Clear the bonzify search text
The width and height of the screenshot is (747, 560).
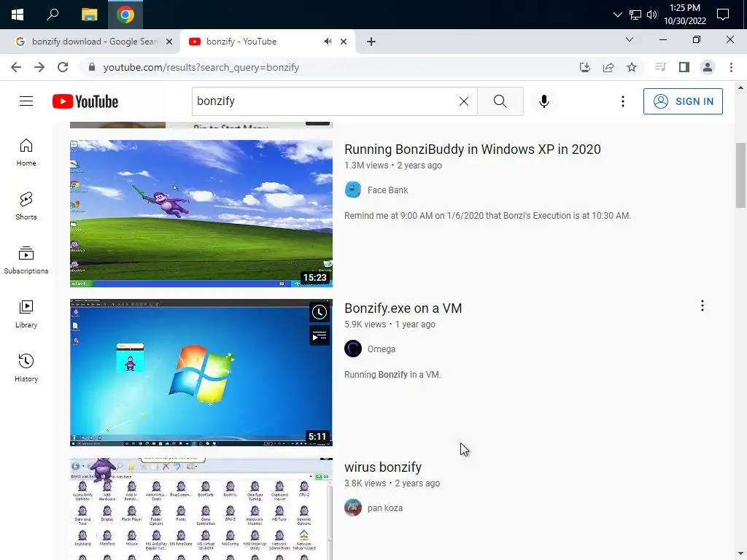(463, 101)
